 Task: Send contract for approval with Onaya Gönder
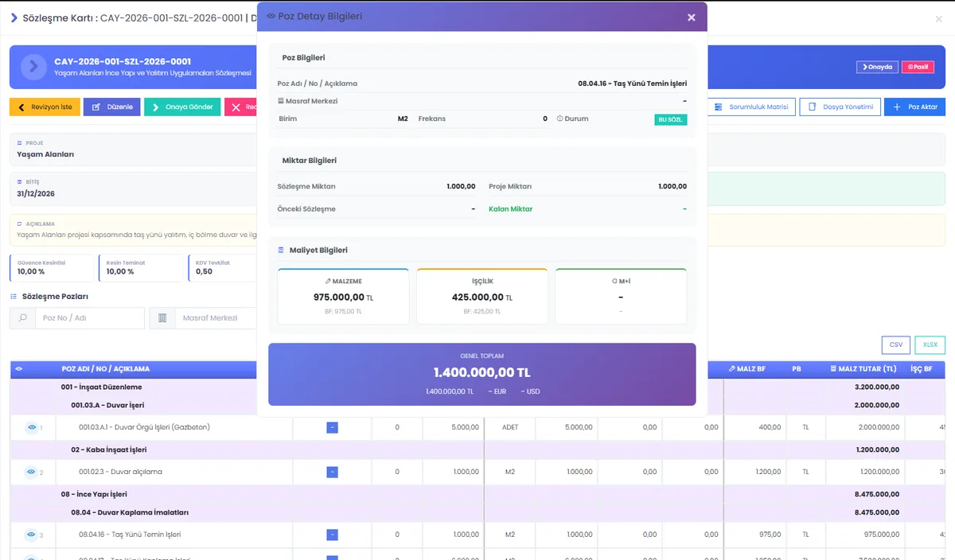pyautogui.click(x=182, y=107)
